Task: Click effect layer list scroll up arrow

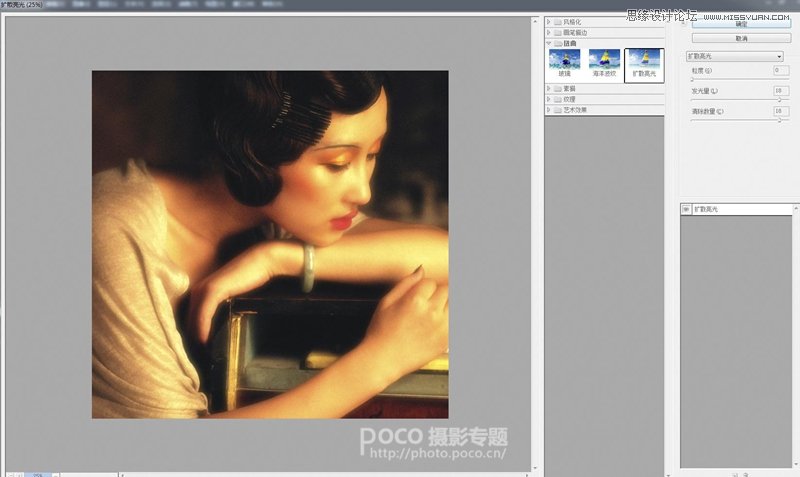Action: coord(795,208)
